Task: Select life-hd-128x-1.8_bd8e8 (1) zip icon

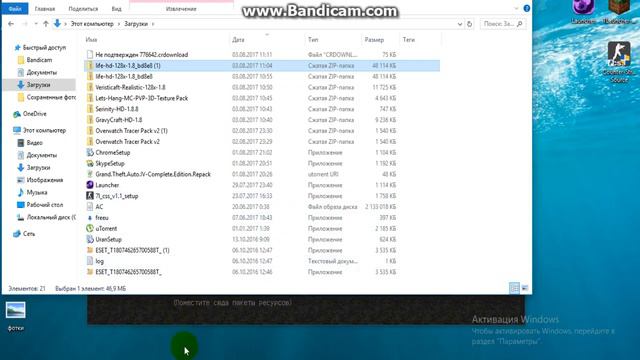Action: click(90, 66)
